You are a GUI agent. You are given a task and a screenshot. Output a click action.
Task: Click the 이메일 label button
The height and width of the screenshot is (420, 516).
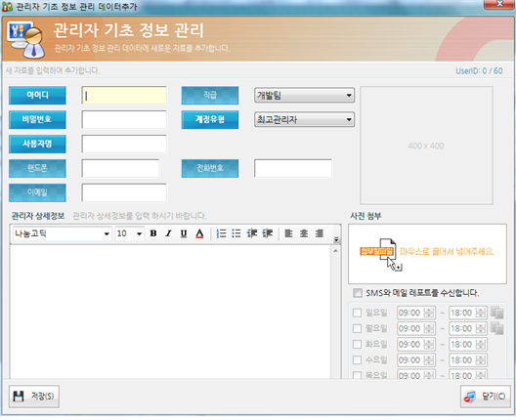click(37, 192)
